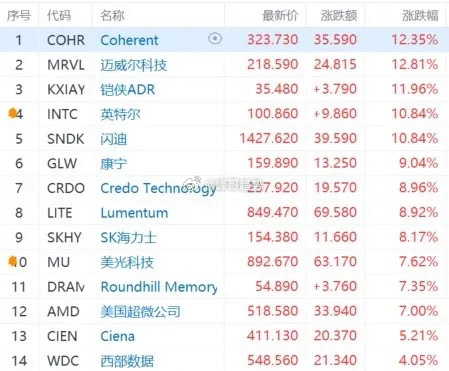Select the SNDK ticker code
This screenshot has height=371, width=449.
pyautogui.click(x=66, y=139)
